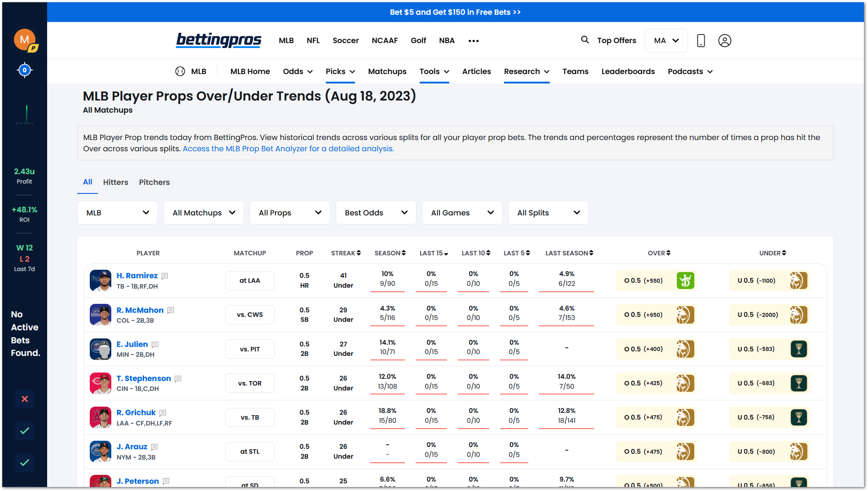Open the more sports ellipsis menu
The width and height of the screenshot is (868, 491).
[473, 41]
